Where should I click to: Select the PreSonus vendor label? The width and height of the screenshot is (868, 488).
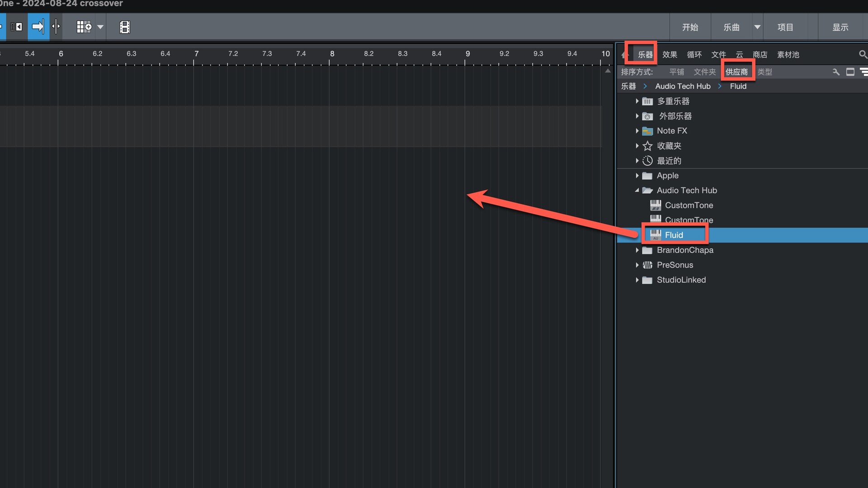click(x=675, y=265)
